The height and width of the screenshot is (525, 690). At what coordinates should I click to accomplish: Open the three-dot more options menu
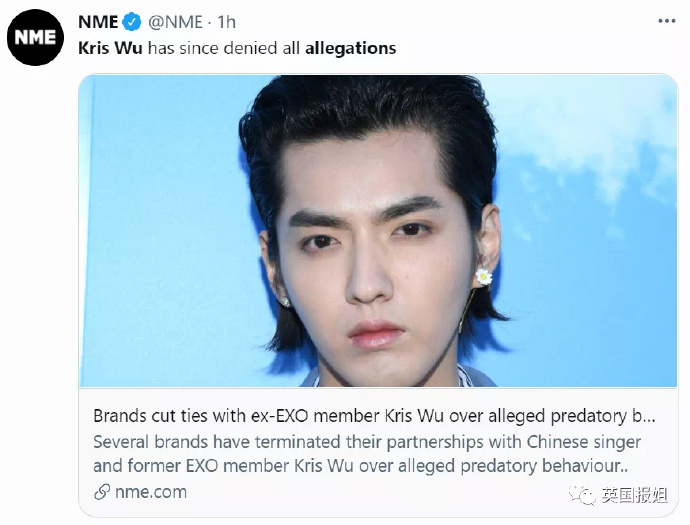(667, 21)
